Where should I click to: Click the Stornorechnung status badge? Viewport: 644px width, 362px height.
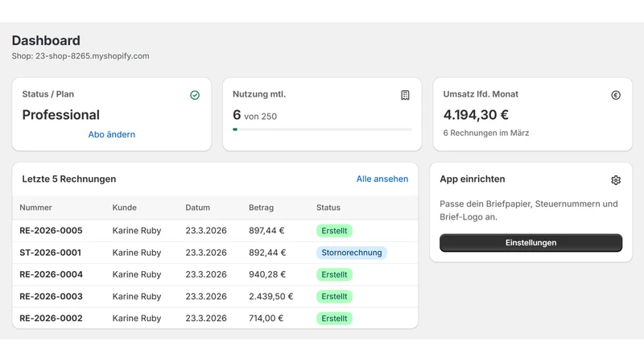(352, 253)
